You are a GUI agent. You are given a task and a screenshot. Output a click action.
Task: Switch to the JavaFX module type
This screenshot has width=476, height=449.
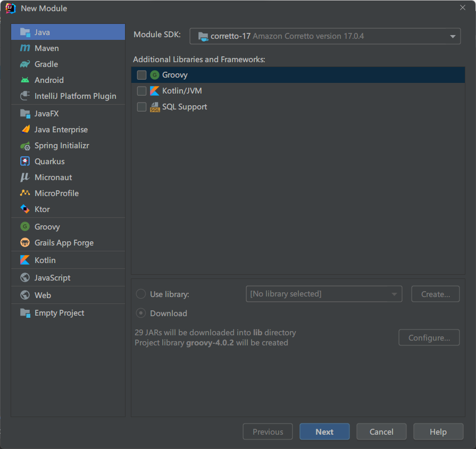(x=46, y=114)
